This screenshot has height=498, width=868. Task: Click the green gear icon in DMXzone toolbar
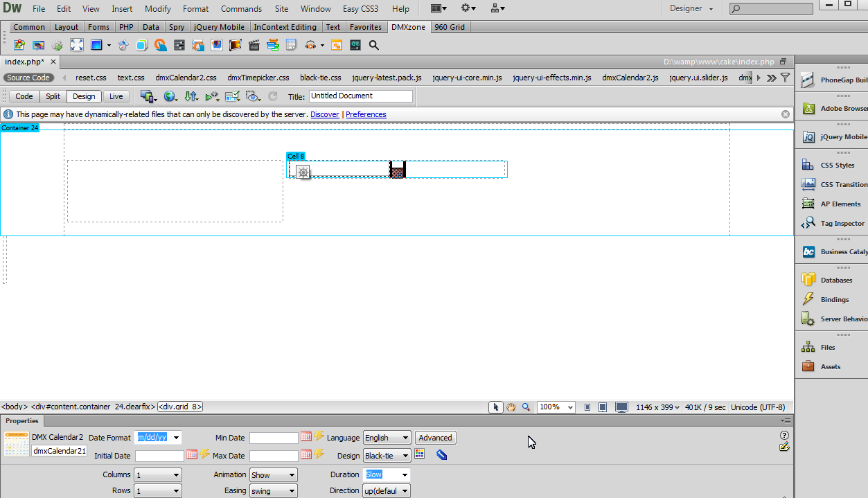coord(57,45)
